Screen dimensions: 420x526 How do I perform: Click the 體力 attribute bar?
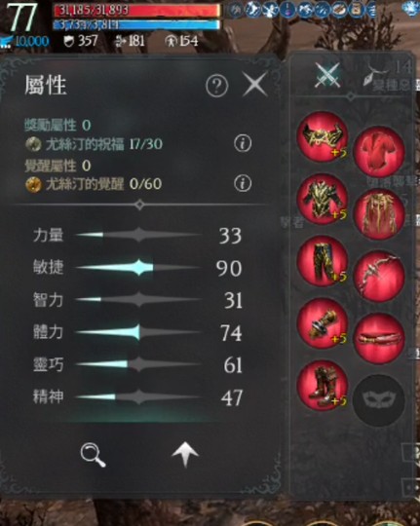[138, 333]
